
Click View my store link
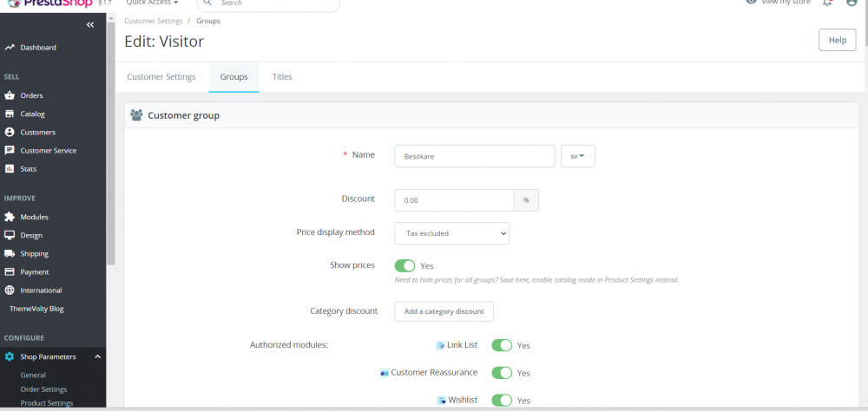(x=779, y=3)
